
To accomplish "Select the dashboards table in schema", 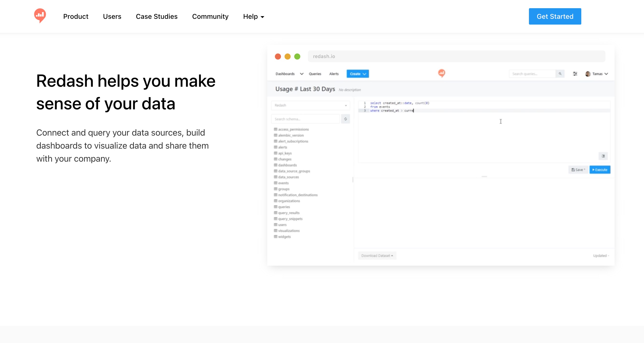I will tap(287, 165).
